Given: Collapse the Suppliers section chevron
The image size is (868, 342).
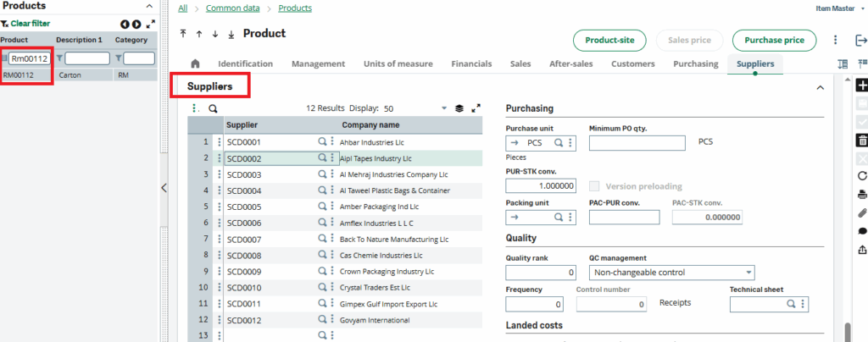Looking at the screenshot, I should (x=820, y=87).
